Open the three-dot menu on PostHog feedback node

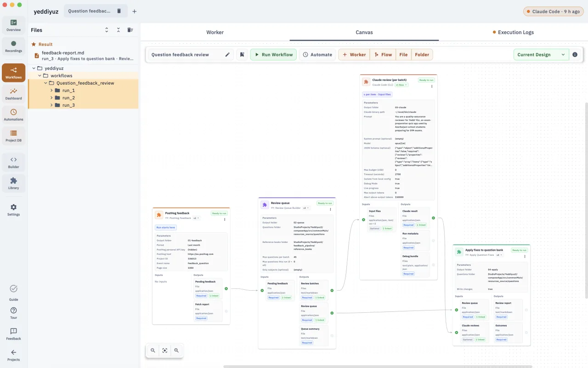[x=225, y=219]
